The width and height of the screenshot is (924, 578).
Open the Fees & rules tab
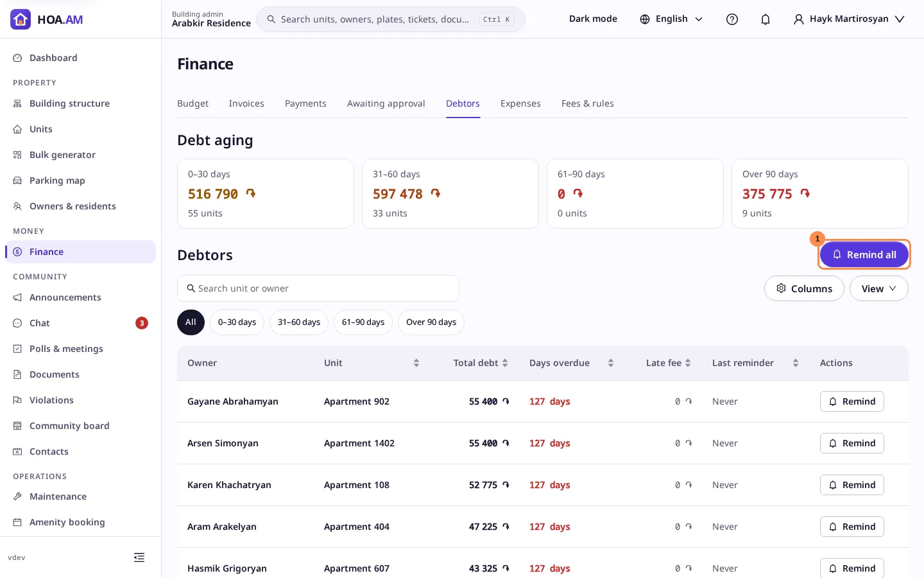pyautogui.click(x=588, y=103)
